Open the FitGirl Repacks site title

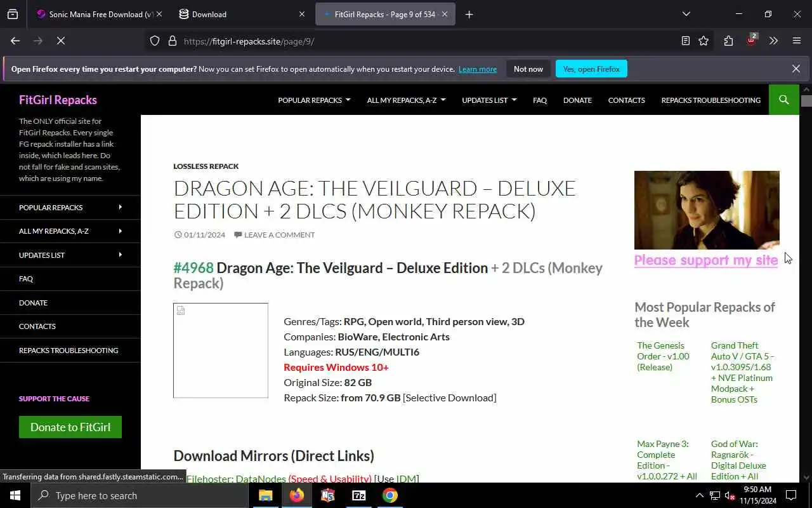point(58,100)
